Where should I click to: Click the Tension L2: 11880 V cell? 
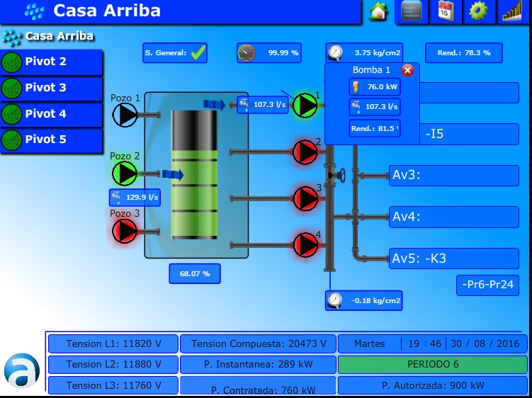click(113, 365)
